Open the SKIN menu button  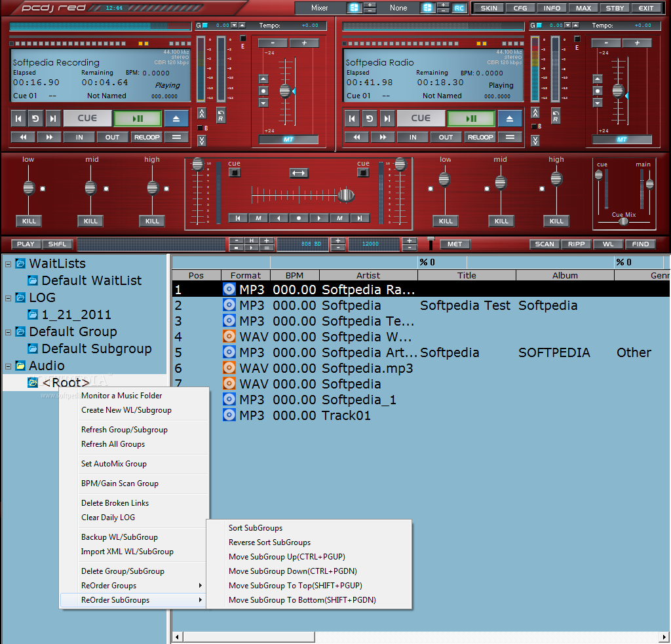tap(489, 8)
